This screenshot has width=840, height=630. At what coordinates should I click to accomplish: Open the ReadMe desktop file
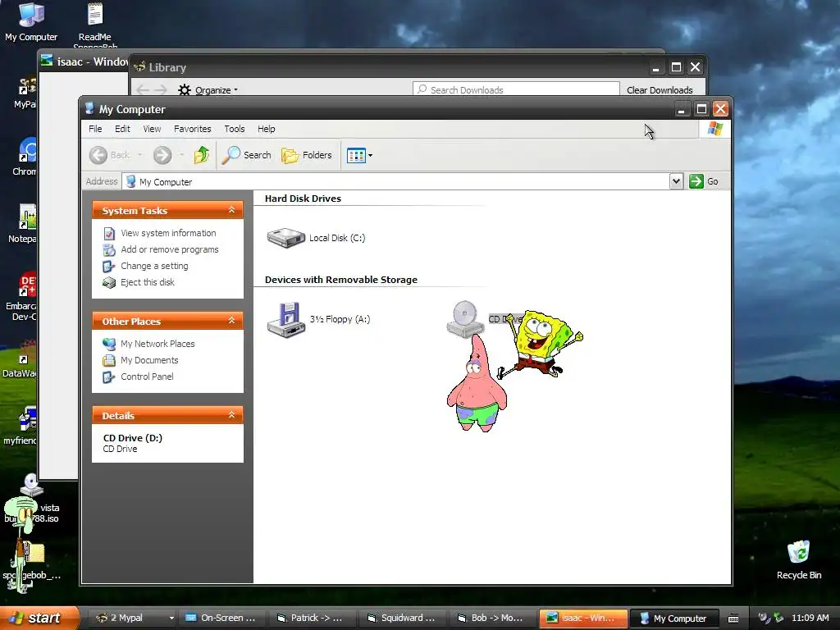click(95, 22)
